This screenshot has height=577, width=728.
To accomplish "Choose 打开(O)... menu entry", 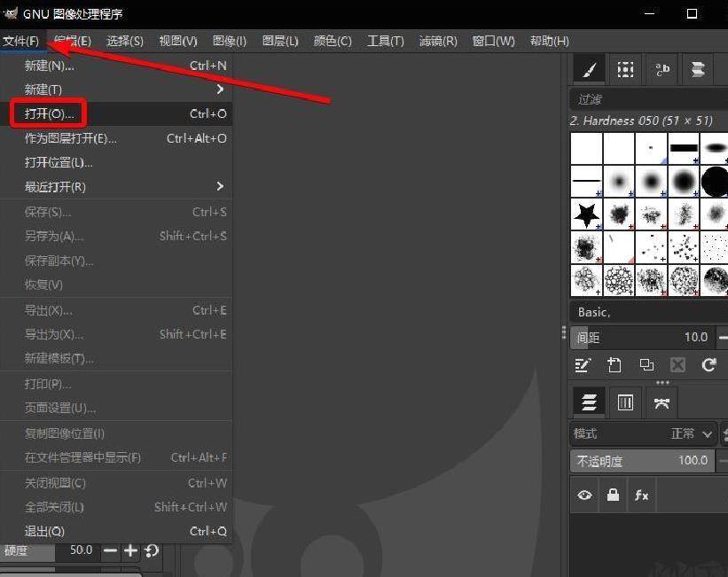I will tap(116, 113).
